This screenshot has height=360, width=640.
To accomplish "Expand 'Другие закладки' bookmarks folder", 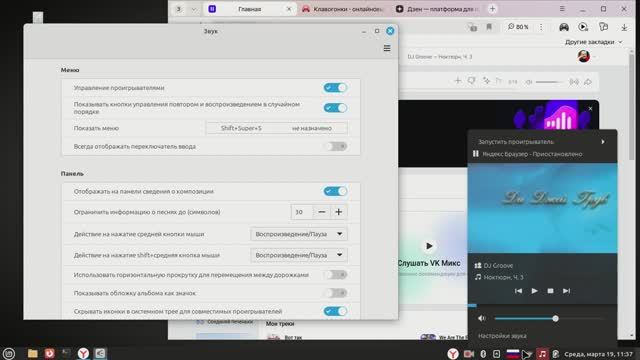I will tap(593, 42).
